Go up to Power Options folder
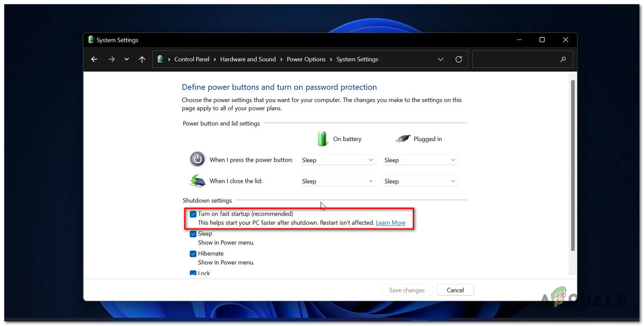The height and width of the screenshot is (326, 644). coord(142,59)
